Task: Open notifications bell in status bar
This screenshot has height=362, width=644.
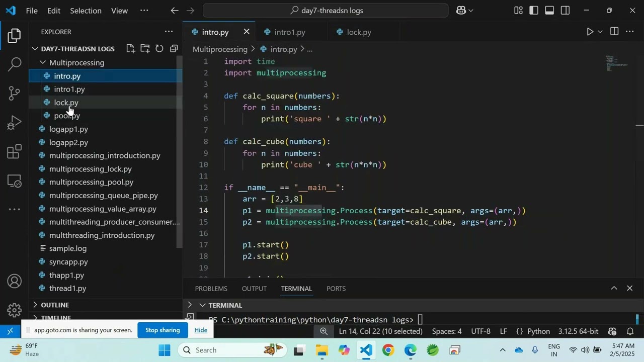Action: [630, 331]
